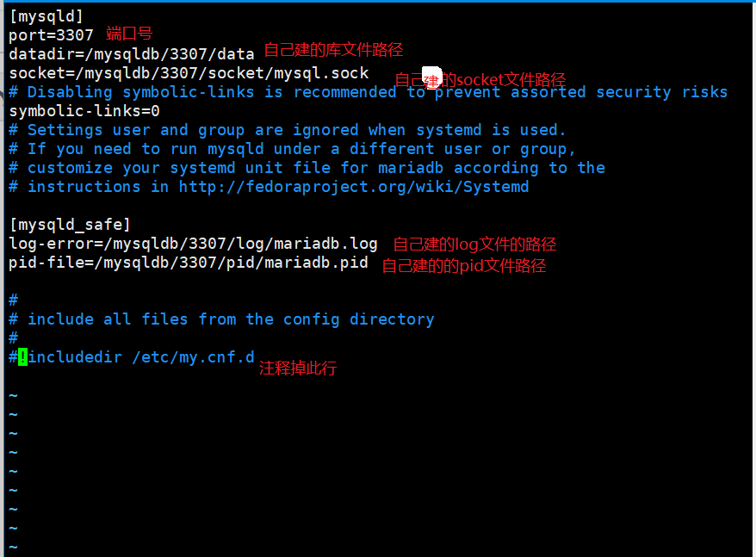Place cursor on datadir=/mysqldb/3307/data line
Image resolution: width=756 pixels, height=557 pixels.
(132, 54)
